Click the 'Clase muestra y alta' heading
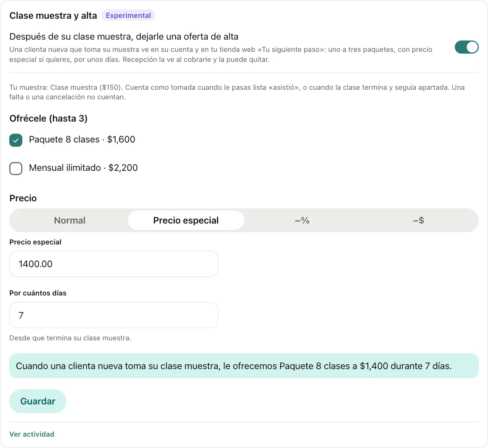The image size is (488, 448). [53, 16]
